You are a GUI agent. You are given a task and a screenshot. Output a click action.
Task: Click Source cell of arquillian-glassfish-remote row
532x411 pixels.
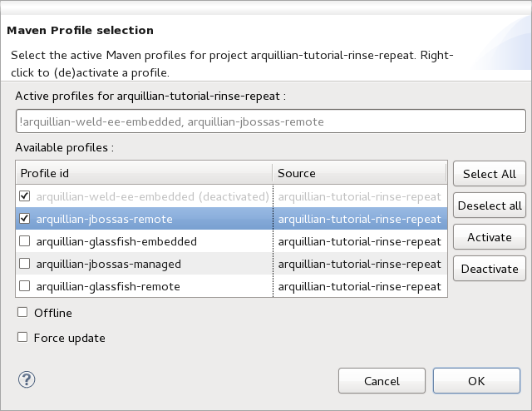click(359, 286)
